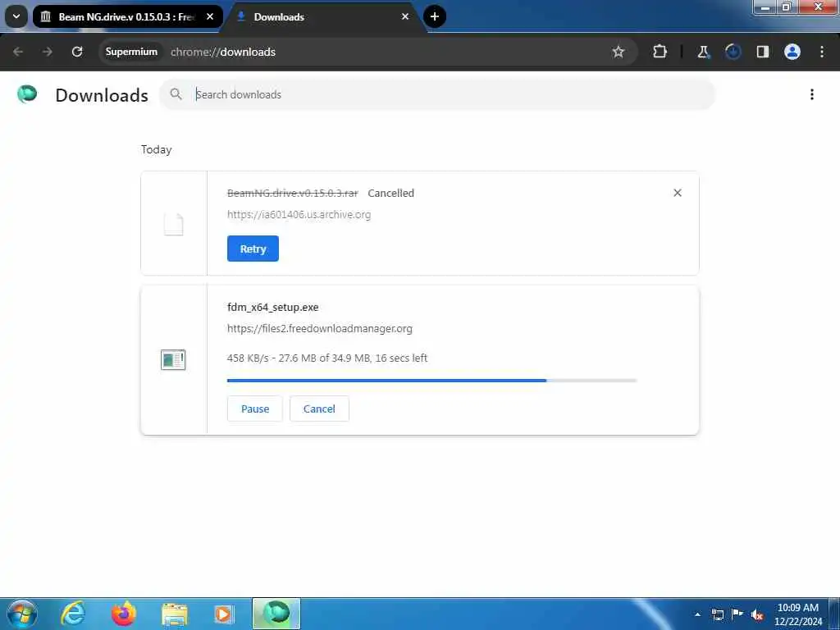Click the fdm setup file icon

point(173,360)
